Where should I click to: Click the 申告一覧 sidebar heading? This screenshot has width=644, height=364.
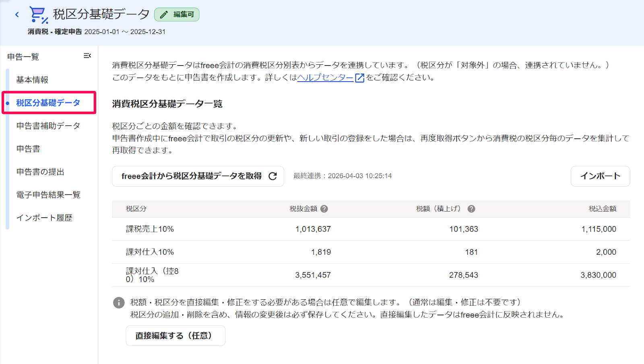point(23,57)
